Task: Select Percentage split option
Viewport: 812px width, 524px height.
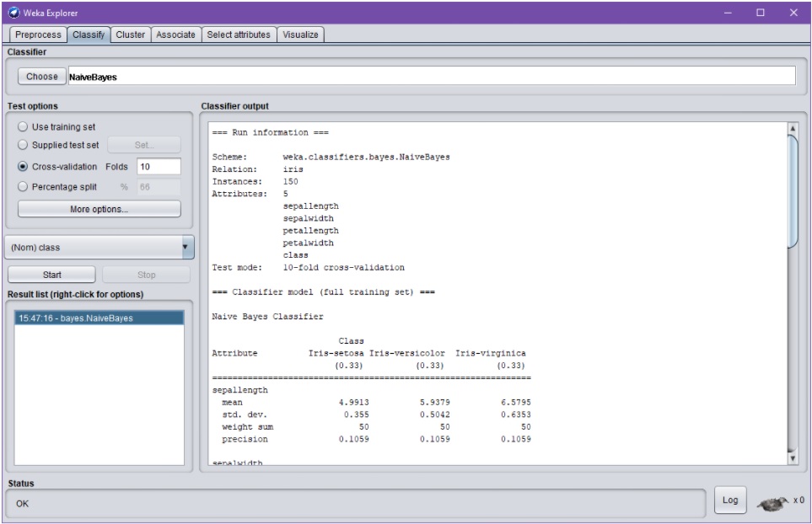Action: [23, 187]
